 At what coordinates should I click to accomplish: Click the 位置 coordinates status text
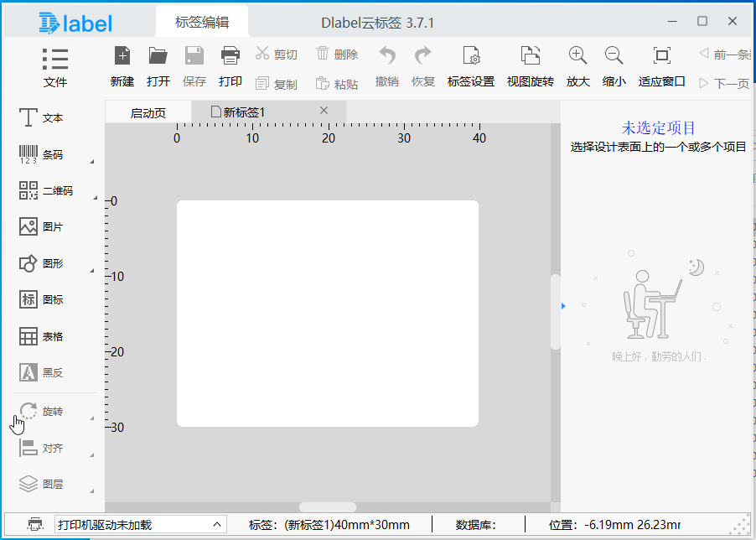pos(614,525)
